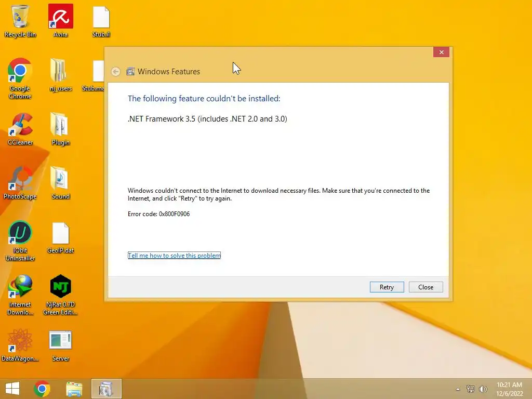Image resolution: width=532 pixels, height=399 pixels.
Task: Open network status tray icon
Action: (x=471, y=389)
